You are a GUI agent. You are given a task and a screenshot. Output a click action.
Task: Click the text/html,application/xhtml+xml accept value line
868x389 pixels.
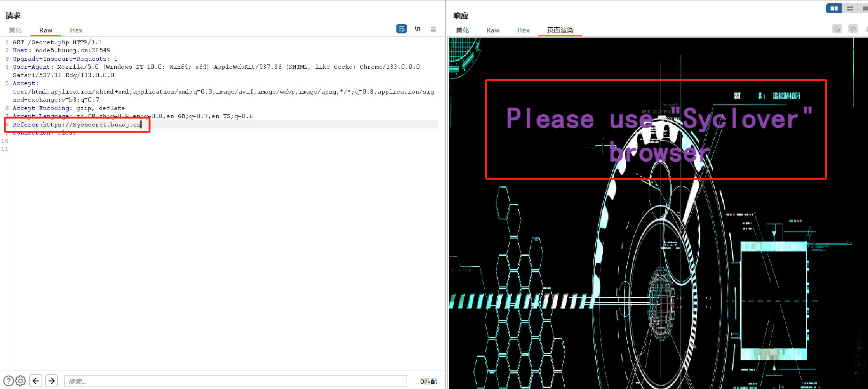tap(223, 92)
